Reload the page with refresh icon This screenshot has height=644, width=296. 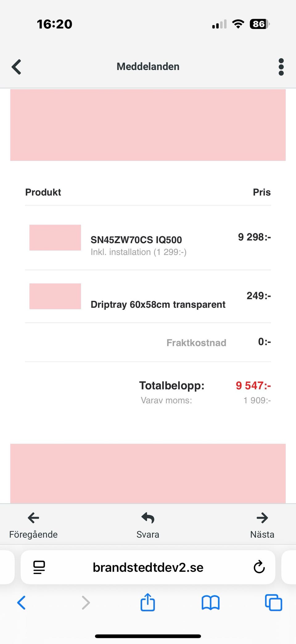pos(259,567)
